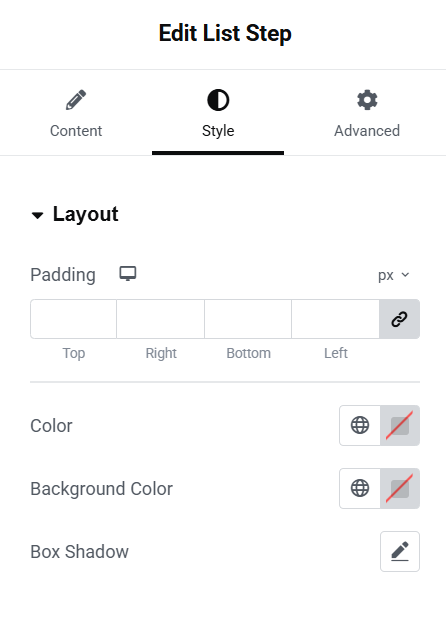Open responsive device selector beside Padding
The width and height of the screenshot is (446, 632).
pos(128,274)
